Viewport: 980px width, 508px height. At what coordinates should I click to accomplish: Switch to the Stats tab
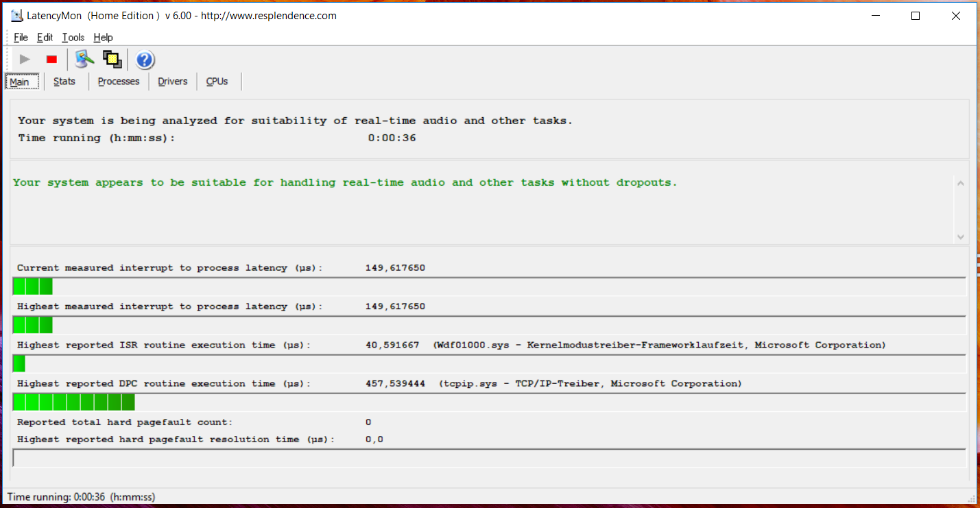tap(64, 82)
